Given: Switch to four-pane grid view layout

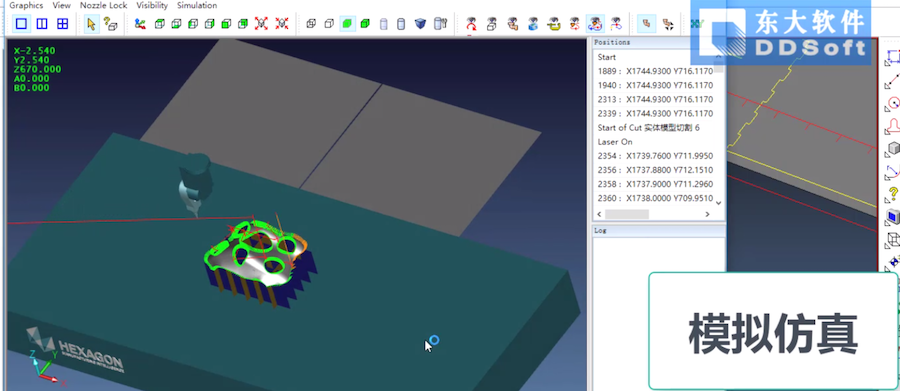Looking at the screenshot, I should pyautogui.click(x=63, y=24).
